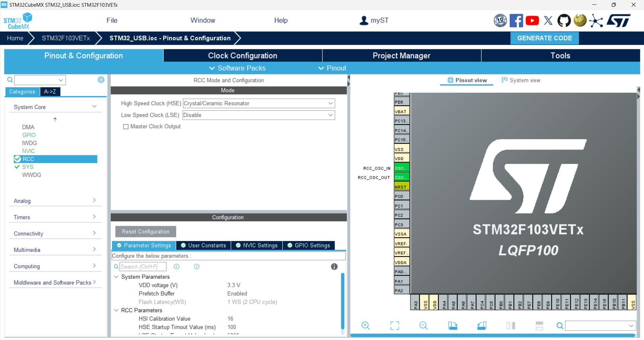Open the Pinout dropdown menu
The height and width of the screenshot is (340, 644).
coord(332,68)
